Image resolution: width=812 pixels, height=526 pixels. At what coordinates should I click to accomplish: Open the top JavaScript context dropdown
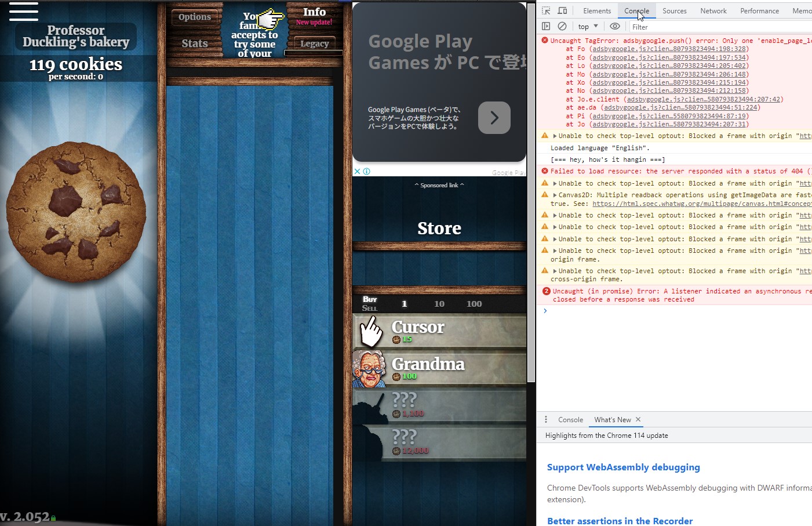(x=588, y=27)
